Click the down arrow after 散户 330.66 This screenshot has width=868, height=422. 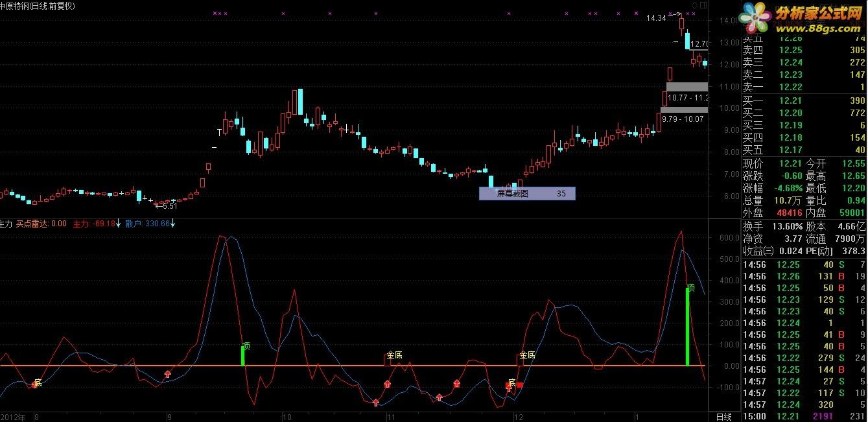click(x=173, y=224)
